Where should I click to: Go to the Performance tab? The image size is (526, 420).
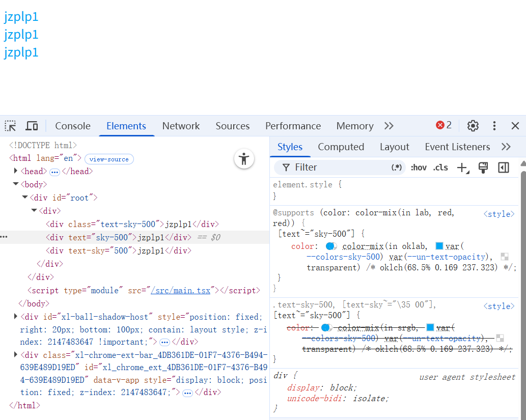293,126
